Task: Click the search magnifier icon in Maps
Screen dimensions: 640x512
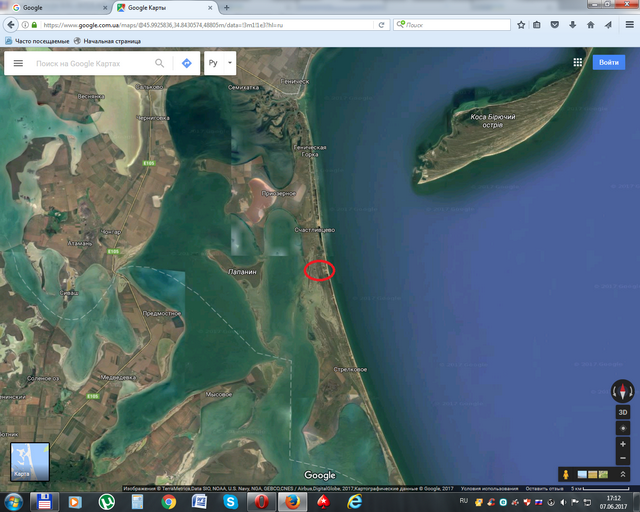Action: (160, 63)
